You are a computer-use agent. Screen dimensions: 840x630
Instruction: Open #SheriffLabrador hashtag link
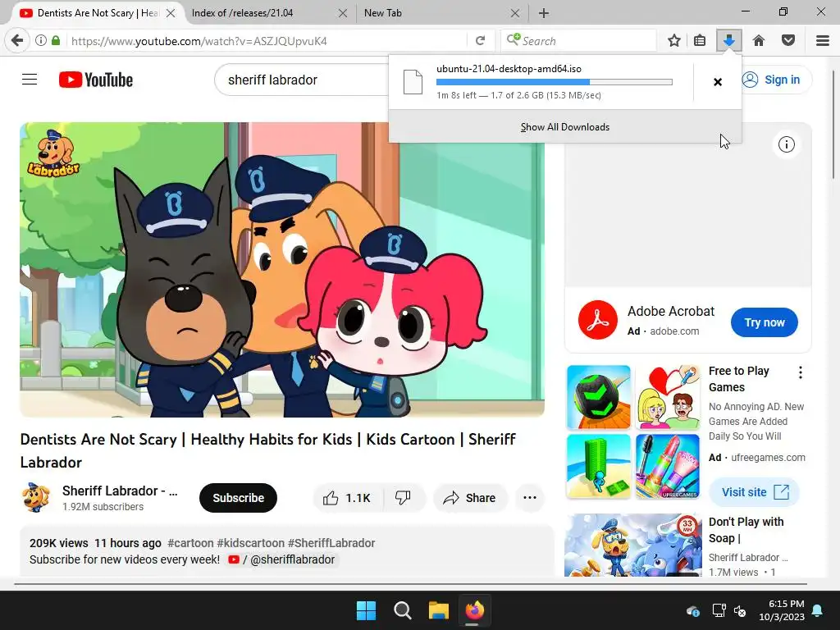point(331,543)
